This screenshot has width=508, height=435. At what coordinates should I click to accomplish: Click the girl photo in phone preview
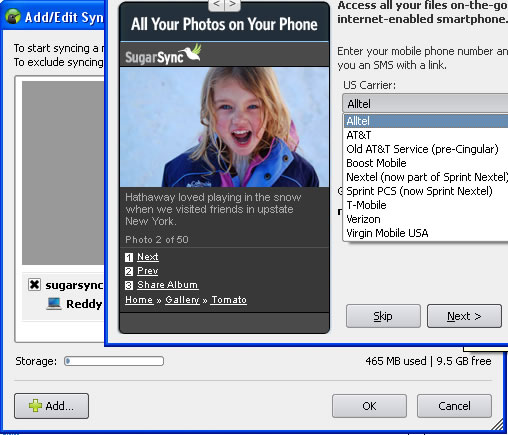tap(224, 127)
